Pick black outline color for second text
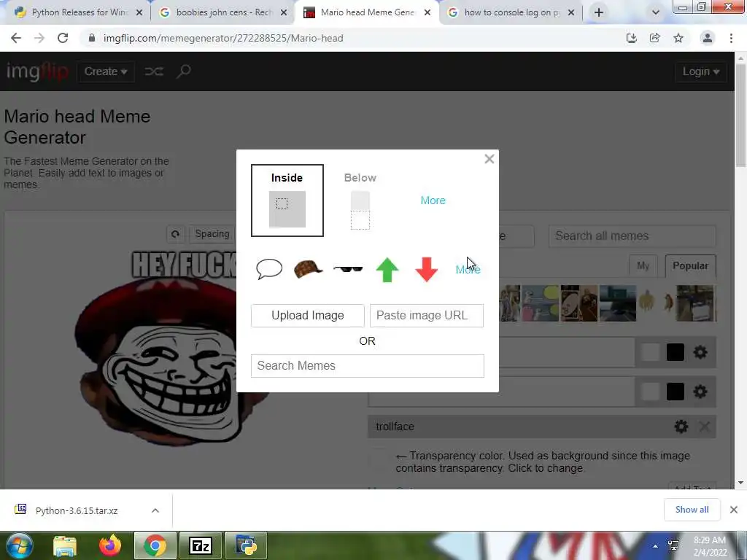The image size is (747, 560). 675,392
